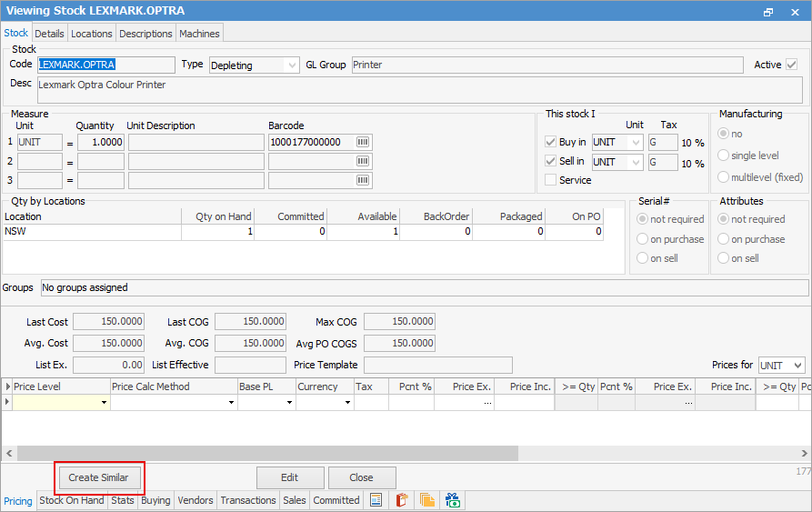Expand the Base PL cell dropdown
Screen dimensions: 812x512
pos(289,402)
